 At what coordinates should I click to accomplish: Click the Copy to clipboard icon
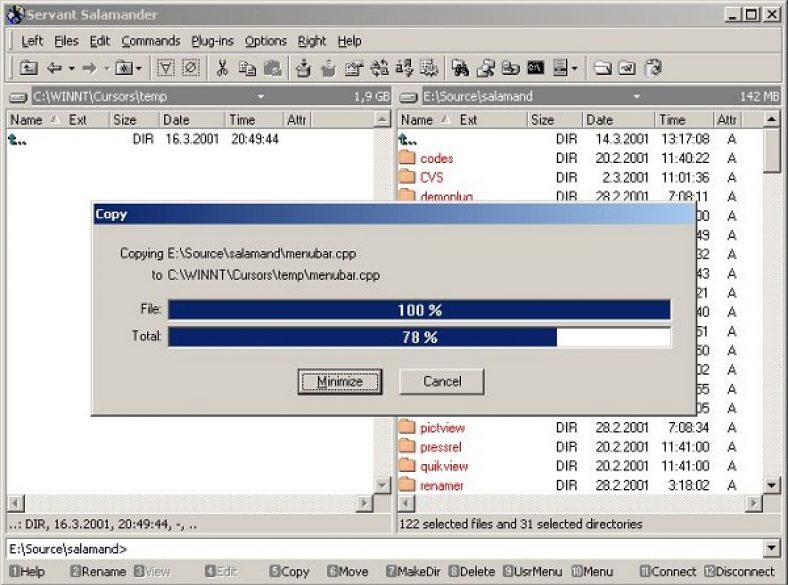pos(247,68)
